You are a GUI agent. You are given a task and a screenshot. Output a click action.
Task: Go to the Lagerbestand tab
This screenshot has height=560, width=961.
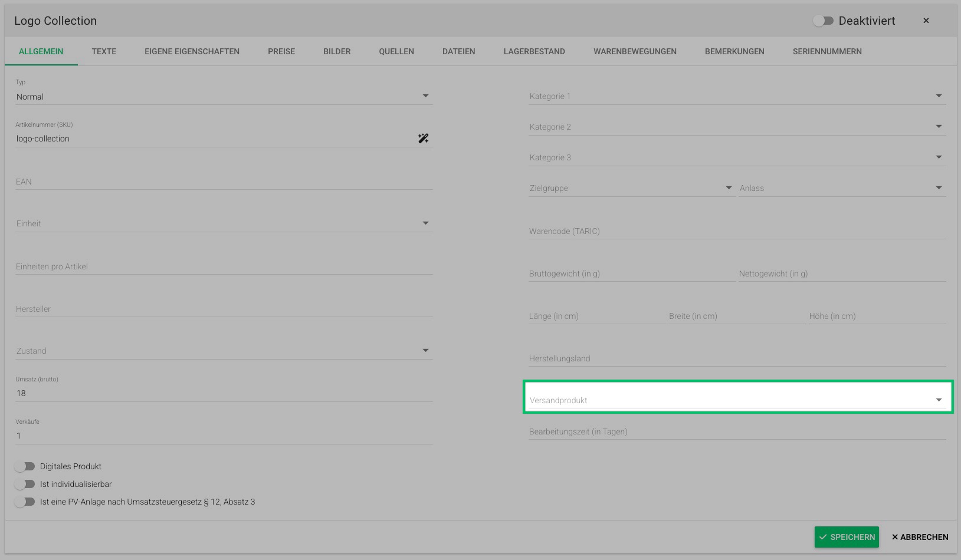[x=534, y=51]
